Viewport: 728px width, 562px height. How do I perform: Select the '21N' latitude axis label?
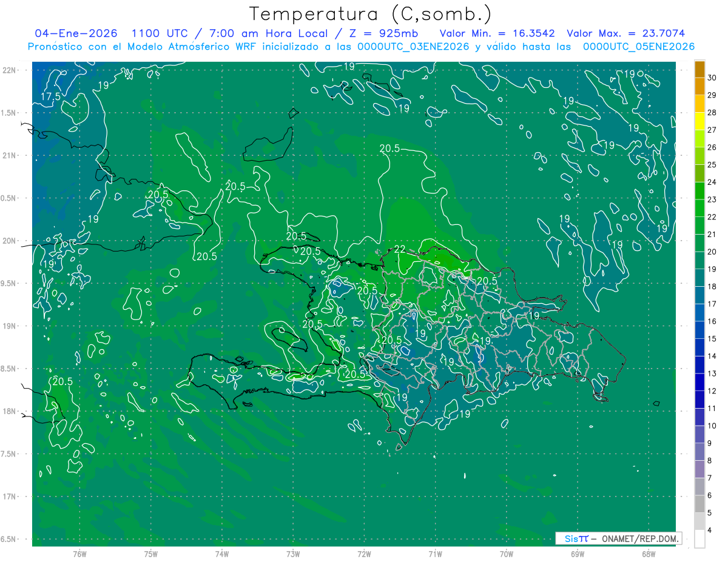pyautogui.click(x=8, y=155)
